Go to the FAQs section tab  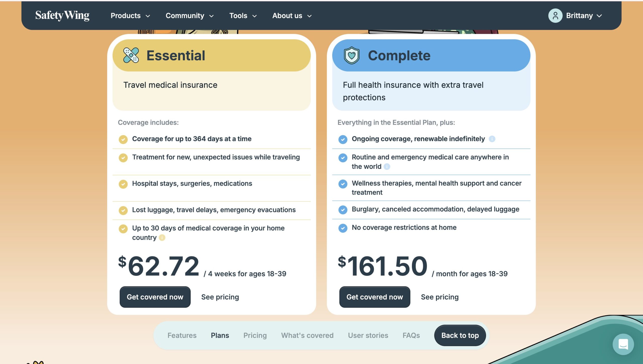point(411,335)
